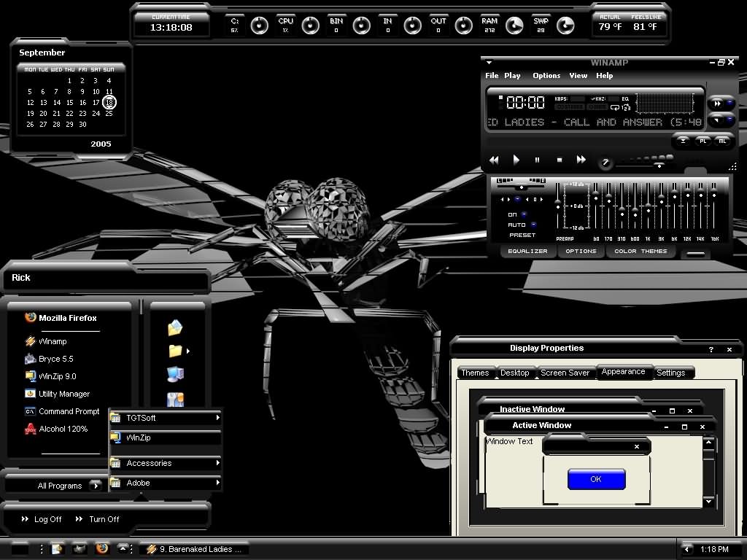
Task: Open Utility Manager from start menu
Action: tap(57, 394)
